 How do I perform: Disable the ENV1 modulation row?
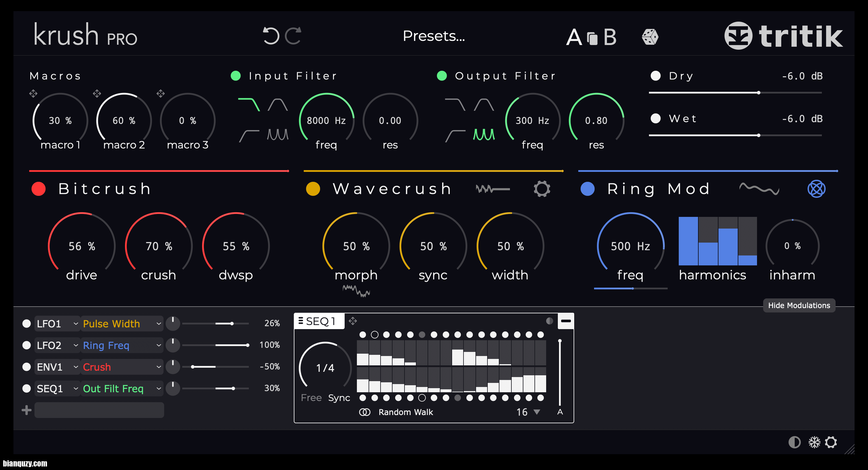pos(26,367)
